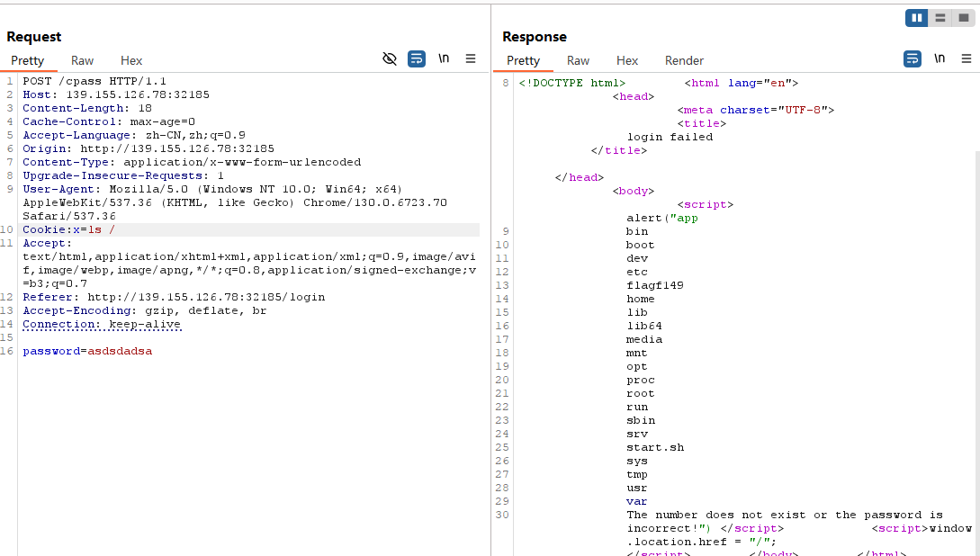Switch to Response Raw tab
The image size is (980, 556).
pyautogui.click(x=578, y=60)
